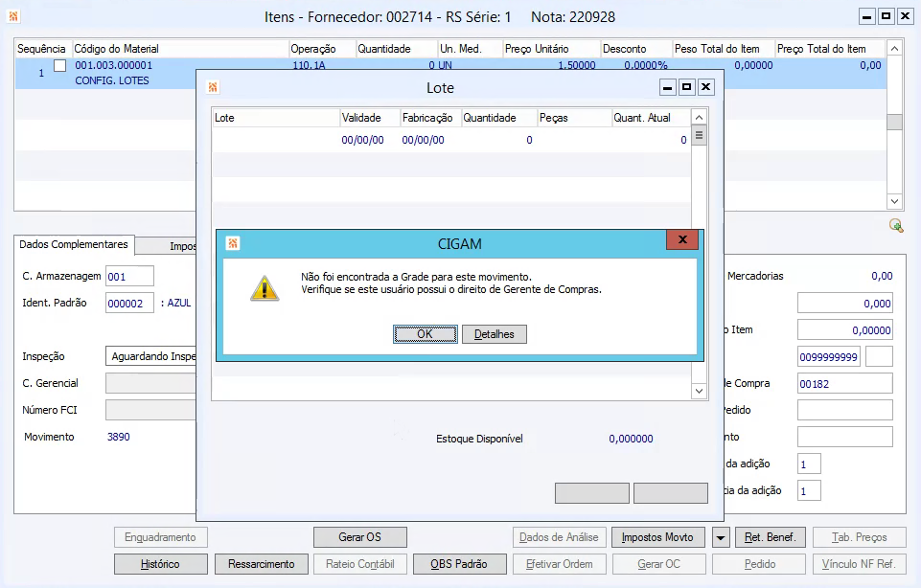Click Vínculo NF Ref. button
Viewport: 921px width, 588px height.
click(x=860, y=564)
